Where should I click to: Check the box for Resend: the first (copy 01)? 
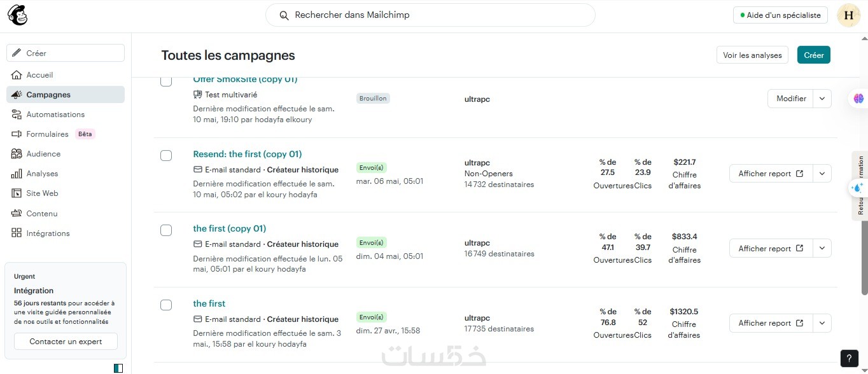click(166, 155)
